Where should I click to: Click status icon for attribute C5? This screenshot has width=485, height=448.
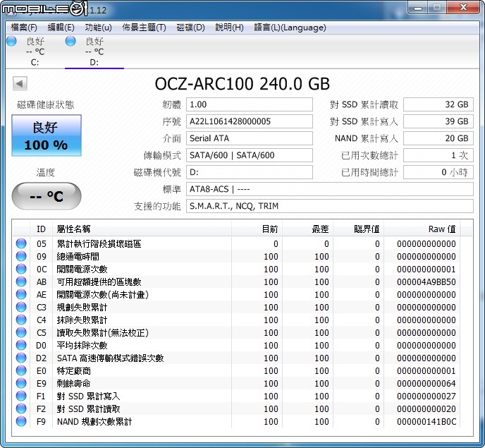pos(21,332)
